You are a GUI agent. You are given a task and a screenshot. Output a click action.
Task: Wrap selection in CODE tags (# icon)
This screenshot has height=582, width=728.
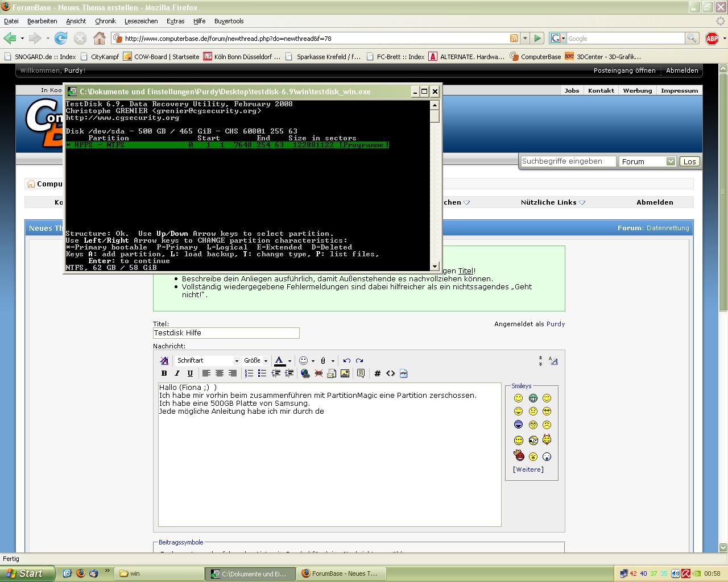point(377,373)
